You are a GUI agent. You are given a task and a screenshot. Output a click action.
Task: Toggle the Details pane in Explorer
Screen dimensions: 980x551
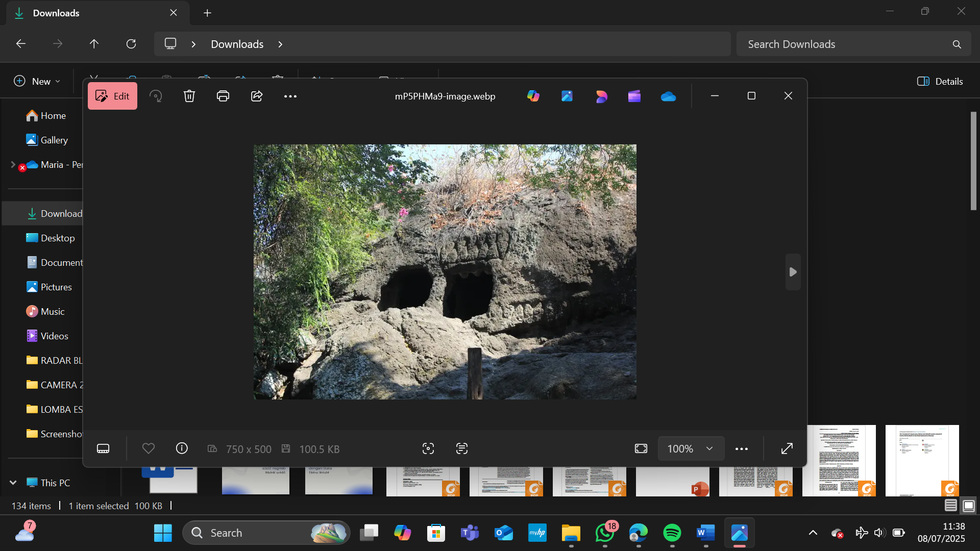[x=940, y=81]
